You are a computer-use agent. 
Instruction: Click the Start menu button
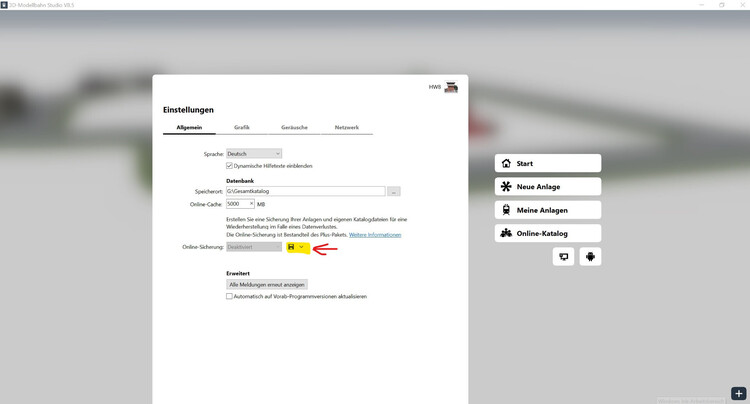[x=548, y=163]
